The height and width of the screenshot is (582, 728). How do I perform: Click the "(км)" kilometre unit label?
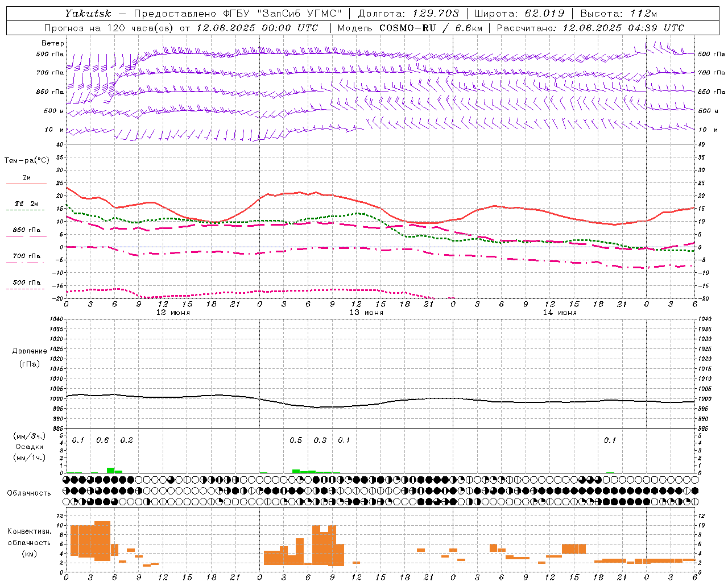coord(29,554)
